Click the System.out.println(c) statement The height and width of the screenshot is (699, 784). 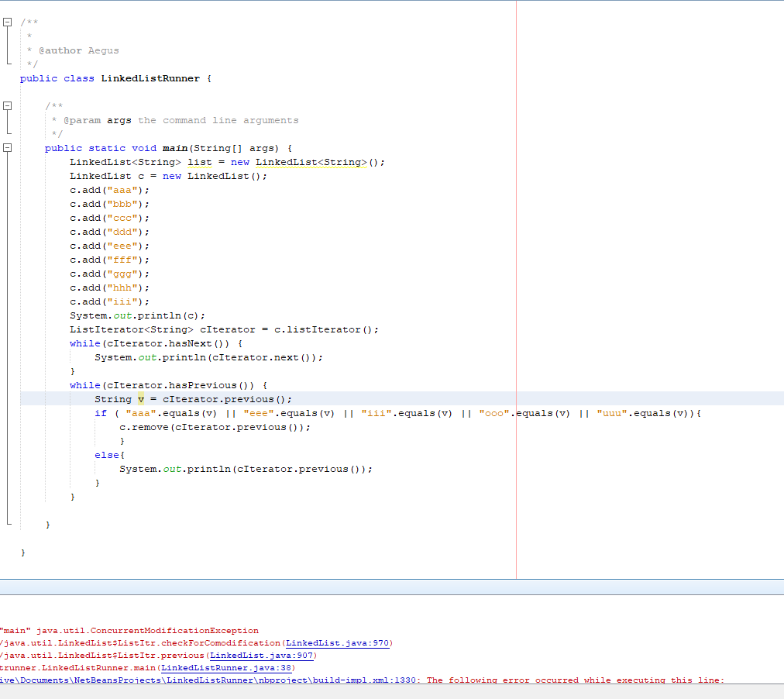coord(136,315)
